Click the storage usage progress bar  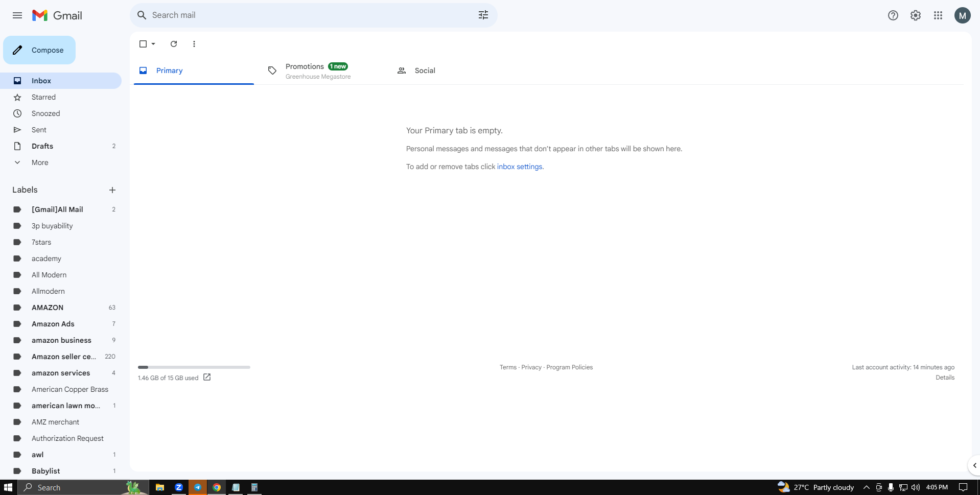194,367
